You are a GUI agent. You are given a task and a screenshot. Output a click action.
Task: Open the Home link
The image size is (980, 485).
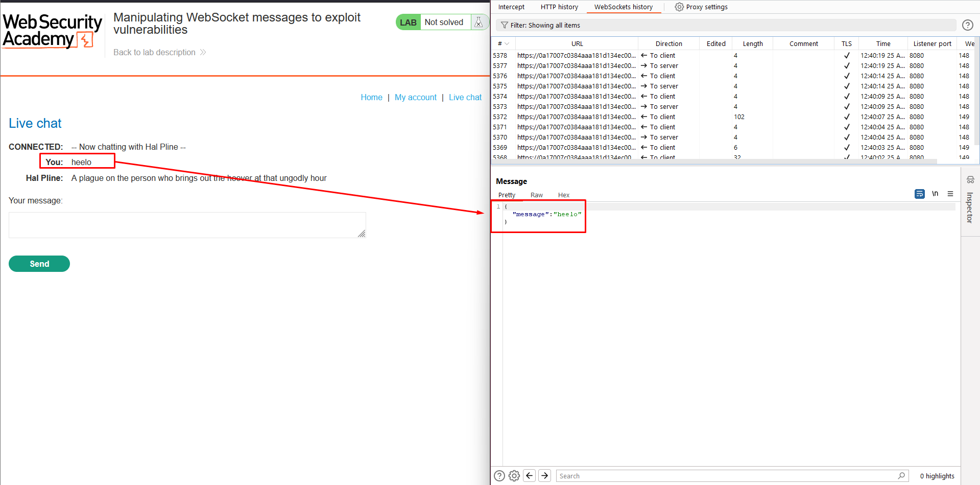371,97
